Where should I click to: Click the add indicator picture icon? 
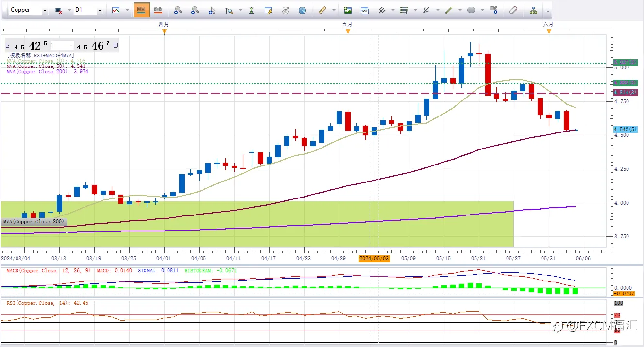click(348, 10)
